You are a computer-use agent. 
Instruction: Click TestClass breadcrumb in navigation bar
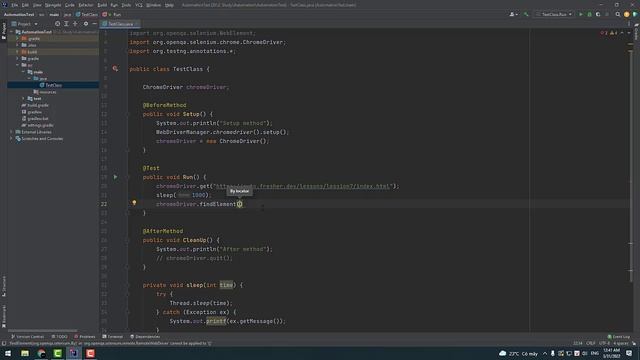pyautogui.click(x=87, y=14)
